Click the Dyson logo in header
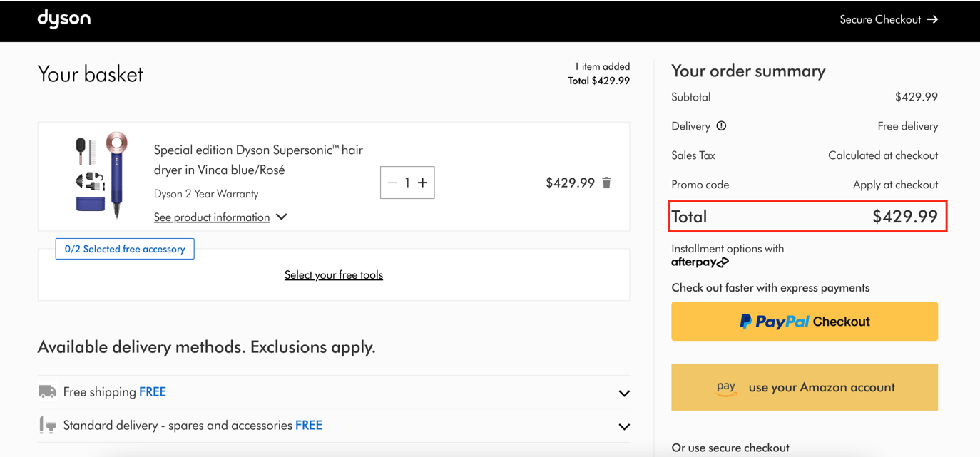 [63, 19]
